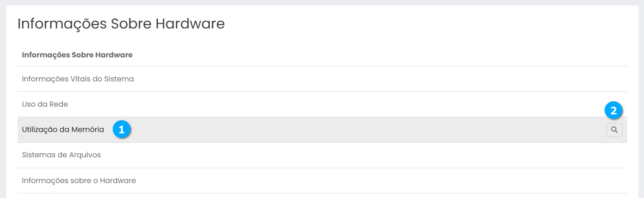Click the magnifier icon for Utilização da Memória
The width and height of the screenshot is (644, 198).
tap(614, 130)
